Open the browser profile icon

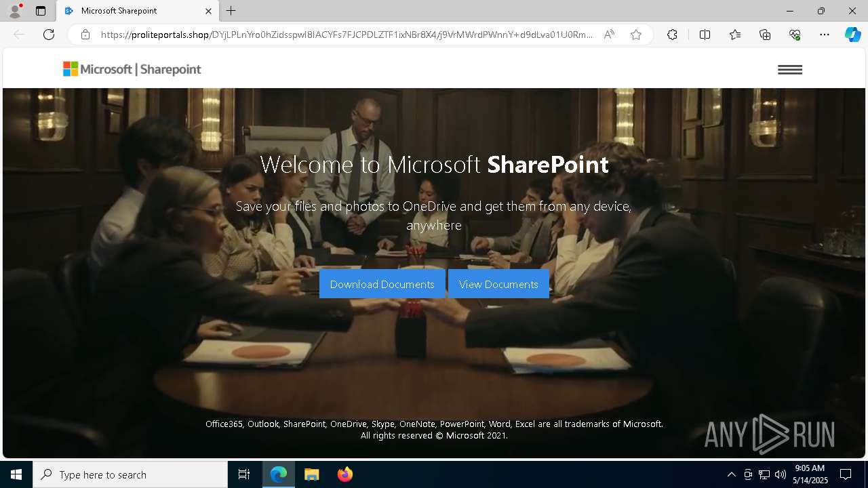pos(15,11)
